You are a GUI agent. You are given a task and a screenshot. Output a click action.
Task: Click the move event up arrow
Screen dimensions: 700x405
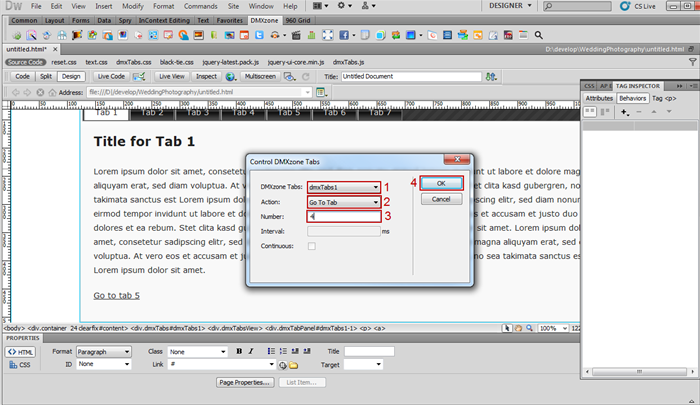pos(654,112)
